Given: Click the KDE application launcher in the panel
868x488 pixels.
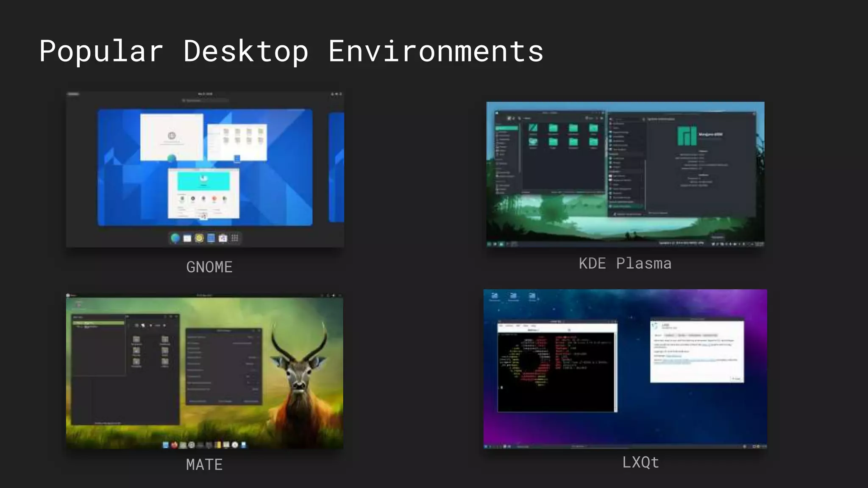Looking at the screenshot, I should pyautogui.click(x=489, y=244).
